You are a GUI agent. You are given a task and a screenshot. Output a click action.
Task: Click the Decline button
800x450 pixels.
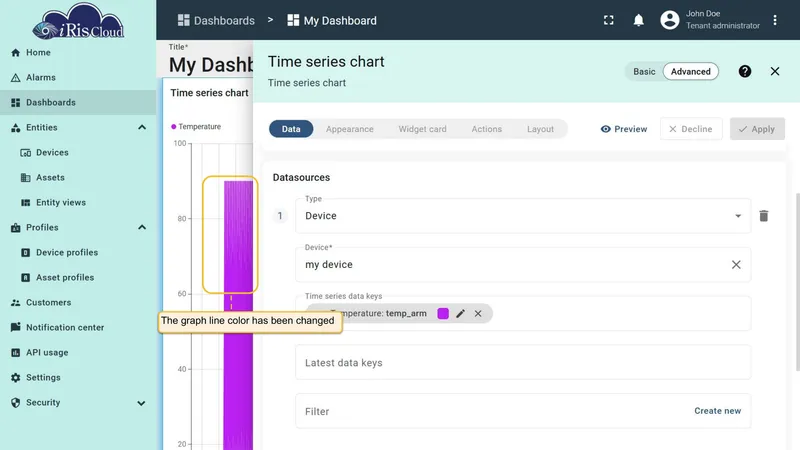pyautogui.click(x=691, y=129)
